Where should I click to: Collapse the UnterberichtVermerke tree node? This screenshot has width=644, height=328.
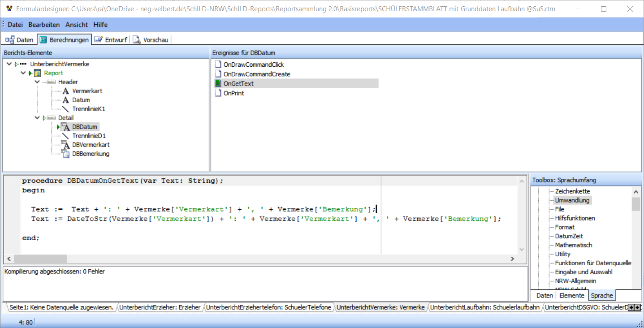click(x=9, y=64)
